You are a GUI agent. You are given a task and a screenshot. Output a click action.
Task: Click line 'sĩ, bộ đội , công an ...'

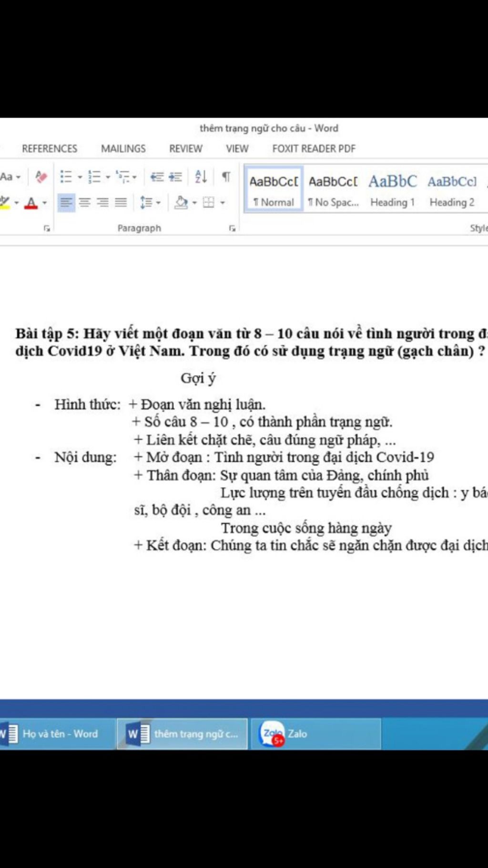200,510
